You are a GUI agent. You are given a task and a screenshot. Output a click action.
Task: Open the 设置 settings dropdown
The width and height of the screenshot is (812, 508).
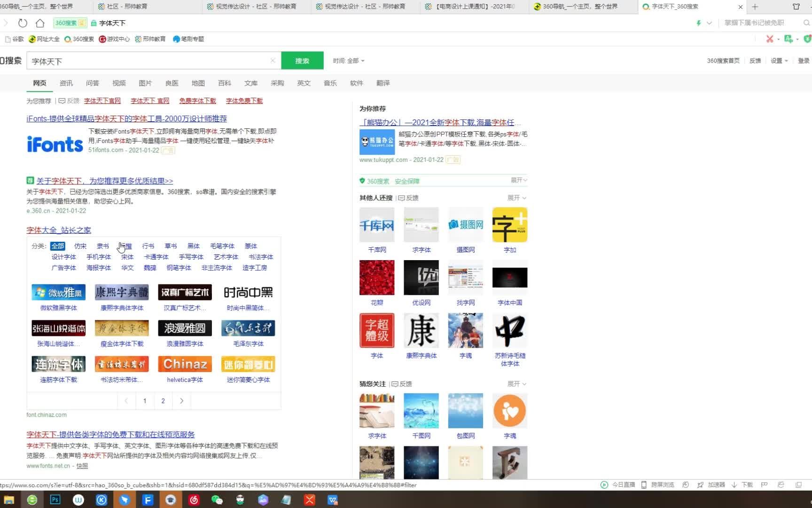pos(779,61)
